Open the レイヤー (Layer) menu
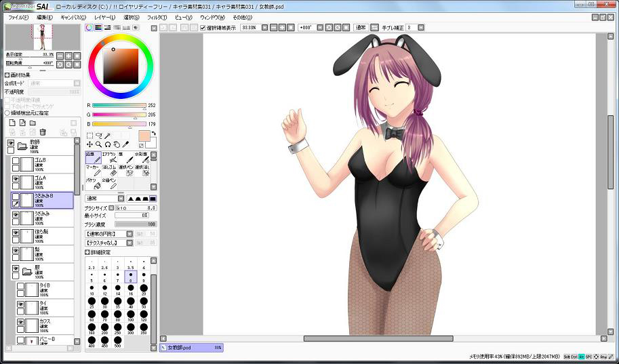Image resolution: width=619 pixels, height=364 pixels. point(104,17)
